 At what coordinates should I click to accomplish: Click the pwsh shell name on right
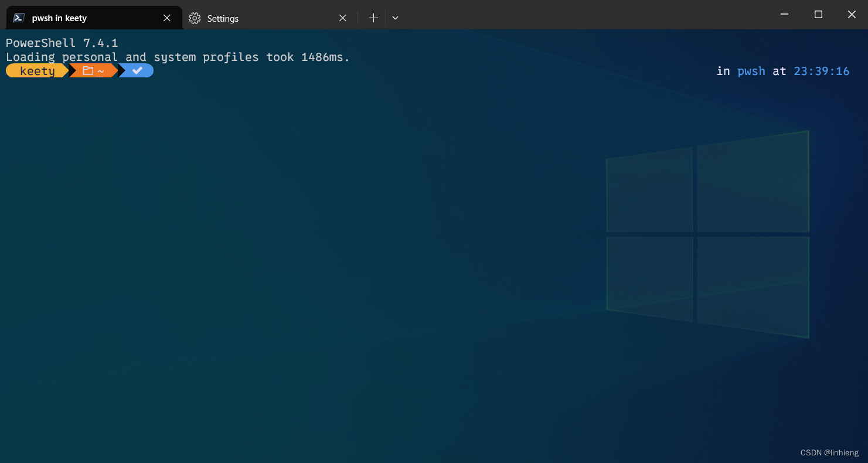(x=751, y=71)
